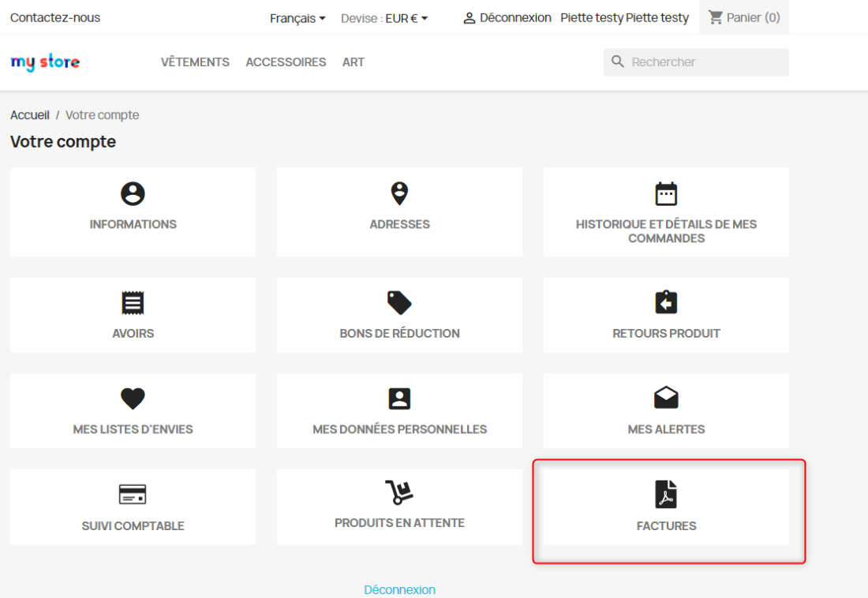
Task: Open the Suivi comptable label
Action: coord(133,526)
